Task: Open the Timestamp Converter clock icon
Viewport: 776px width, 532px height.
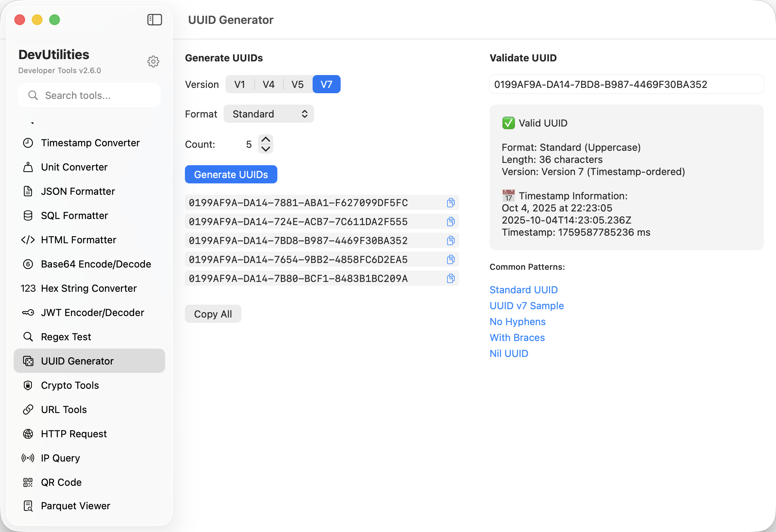Action: click(28, 143)
